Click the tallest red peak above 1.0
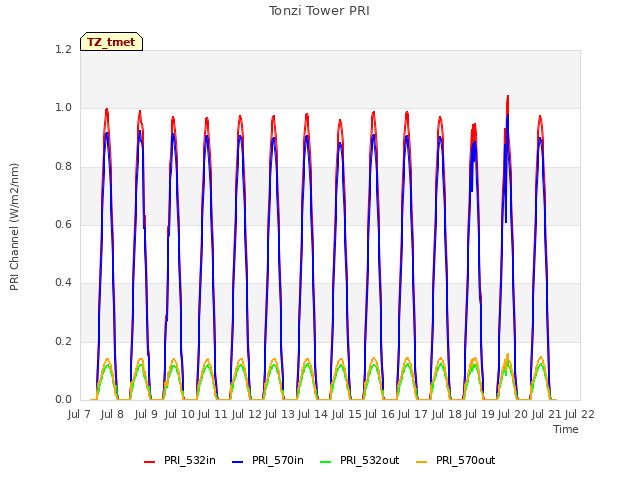 pos(508,98)
